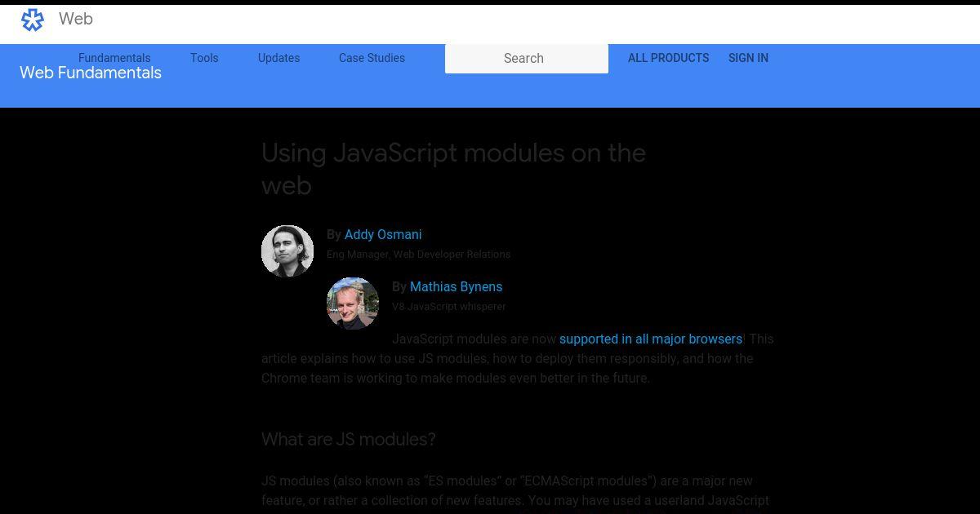980x514 pixels.
Task: Open the ALL PRODUCTS link
Action: (x=668, y=58)
